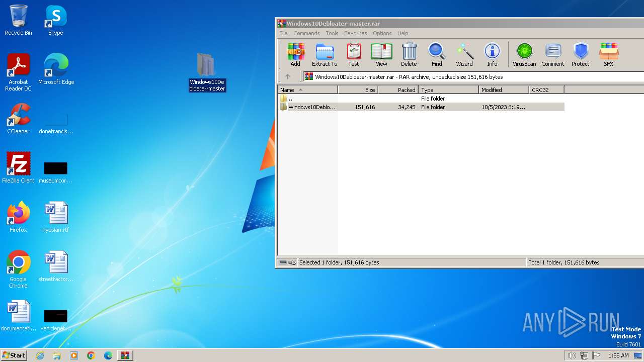Click the Action Center flag icon
Viewport: 644px width, 362px height.
point(596,355)
